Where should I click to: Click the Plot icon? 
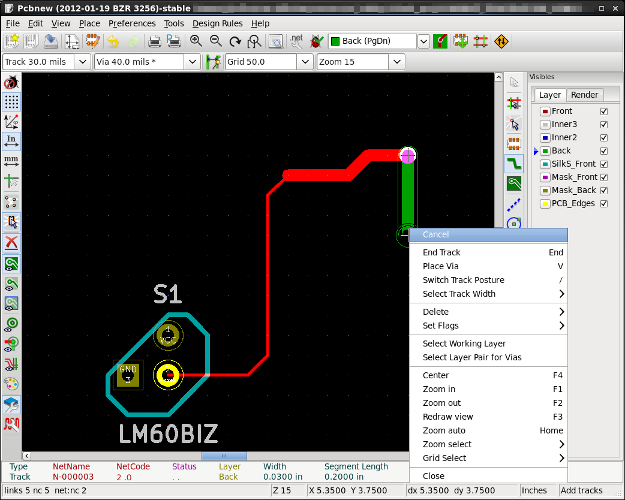174,41
